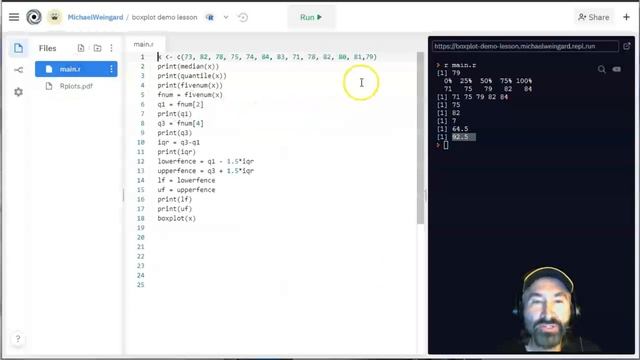Image resolution: width=640 pixels, height=360 pixels.
Task: Click the boxplot demo lesson title
Action: click(x=164, y=18)
